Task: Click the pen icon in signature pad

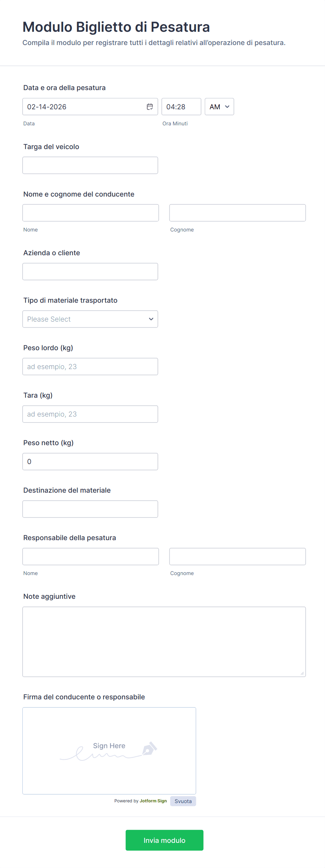Action: pyautogui.click(x=149, y=749)
